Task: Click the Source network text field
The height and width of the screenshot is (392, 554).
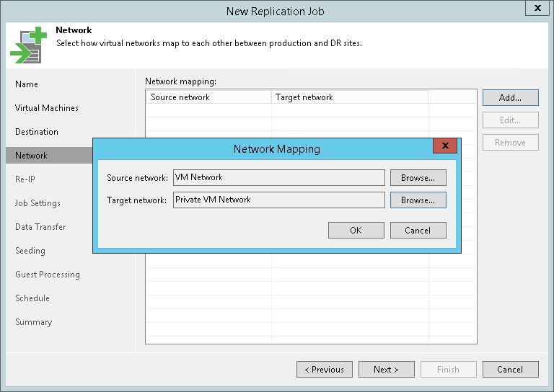Action: 278,177
